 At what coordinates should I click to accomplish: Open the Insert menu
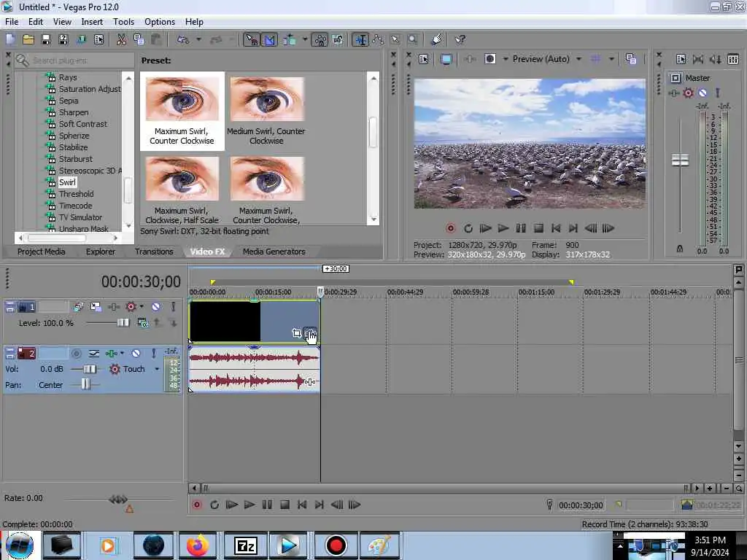92,22
